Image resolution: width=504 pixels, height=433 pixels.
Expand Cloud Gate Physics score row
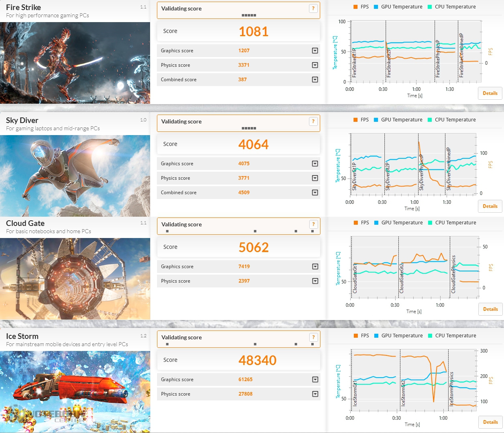[315, 281]
